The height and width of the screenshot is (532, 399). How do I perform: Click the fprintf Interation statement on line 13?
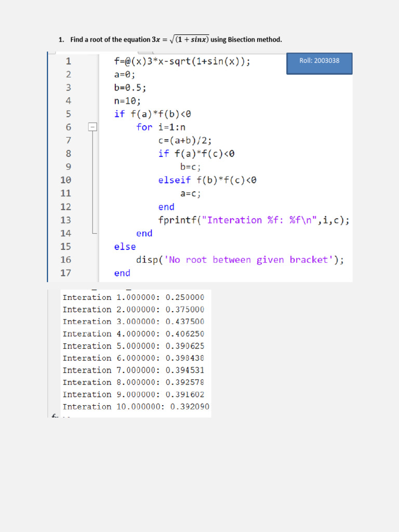click(x=254, y=220)
